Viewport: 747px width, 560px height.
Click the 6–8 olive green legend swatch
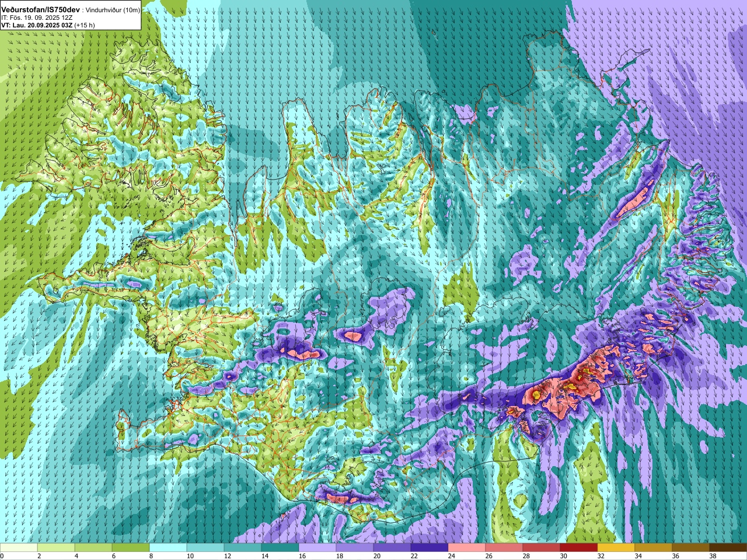click(131, 548)
